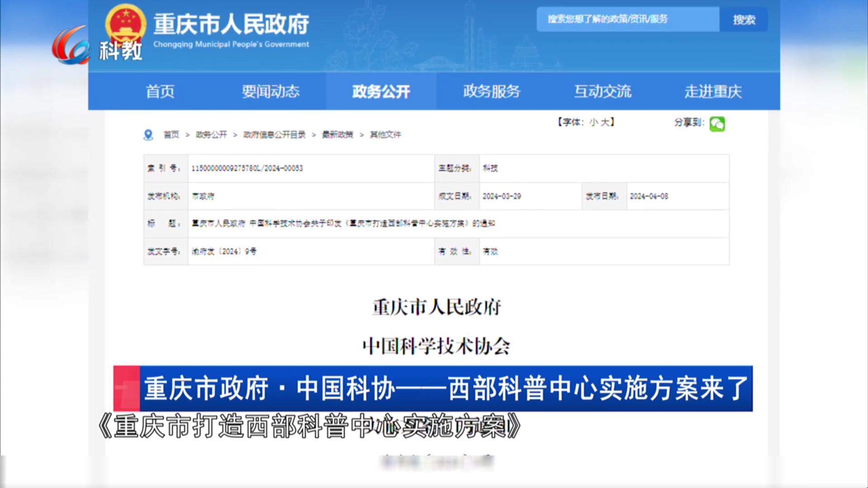Click the location pin breadcrumb icon
868x488 pixels.
(148, 135)
